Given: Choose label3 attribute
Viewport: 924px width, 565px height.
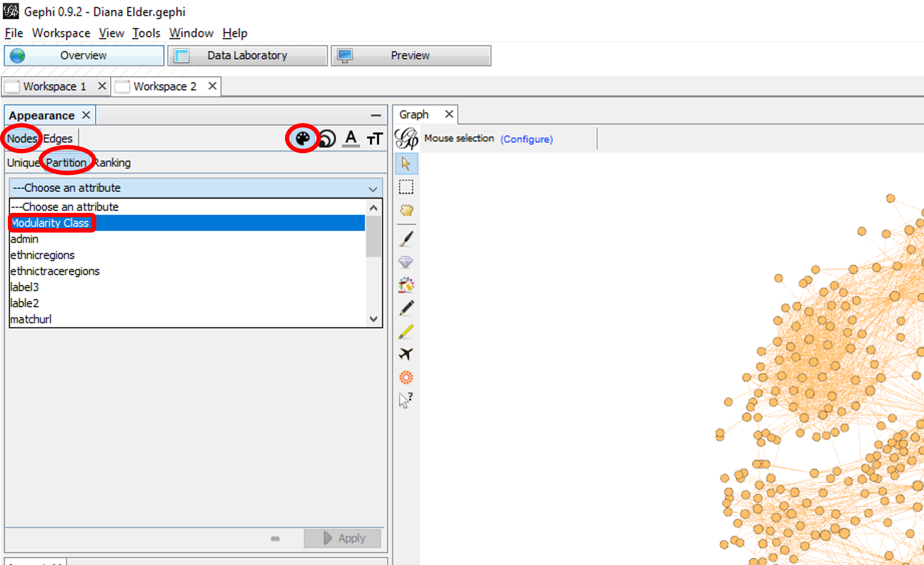Looking at the screenshot, I should [187, 287].
